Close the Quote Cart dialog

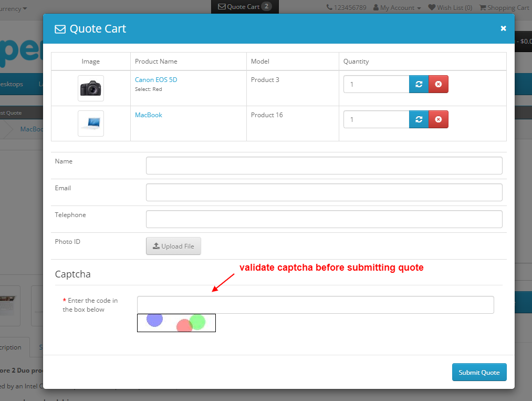click(503, 28)
